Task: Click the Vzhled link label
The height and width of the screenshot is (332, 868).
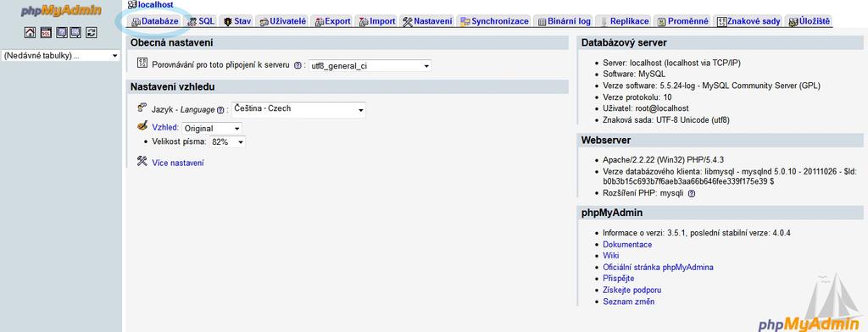Action: tap(165, 127)
